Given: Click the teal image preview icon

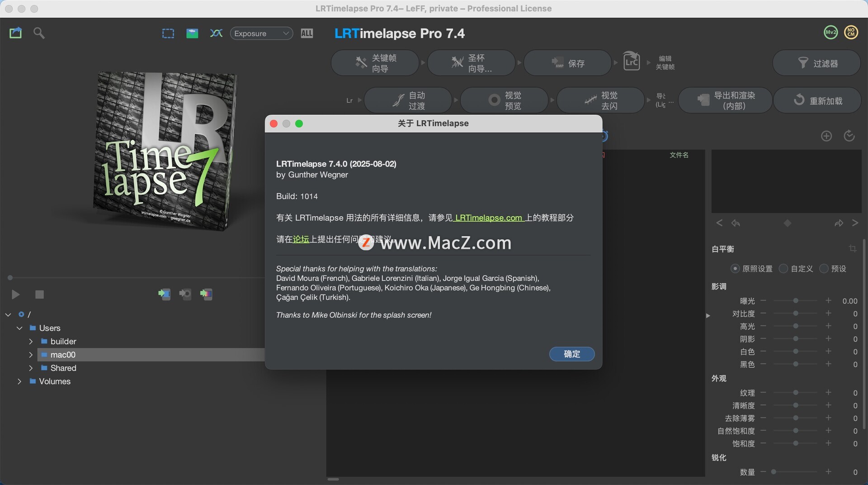Looking at the screenshot, I should (x=192, y=33).
